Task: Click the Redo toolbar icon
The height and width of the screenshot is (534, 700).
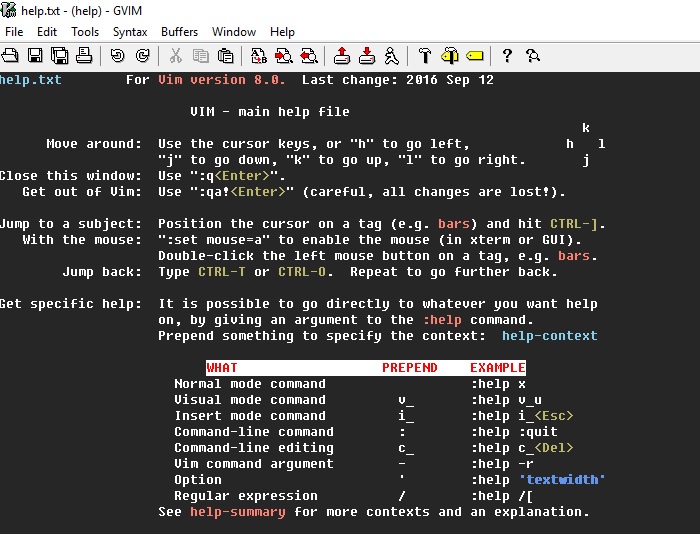Action: 142,56
